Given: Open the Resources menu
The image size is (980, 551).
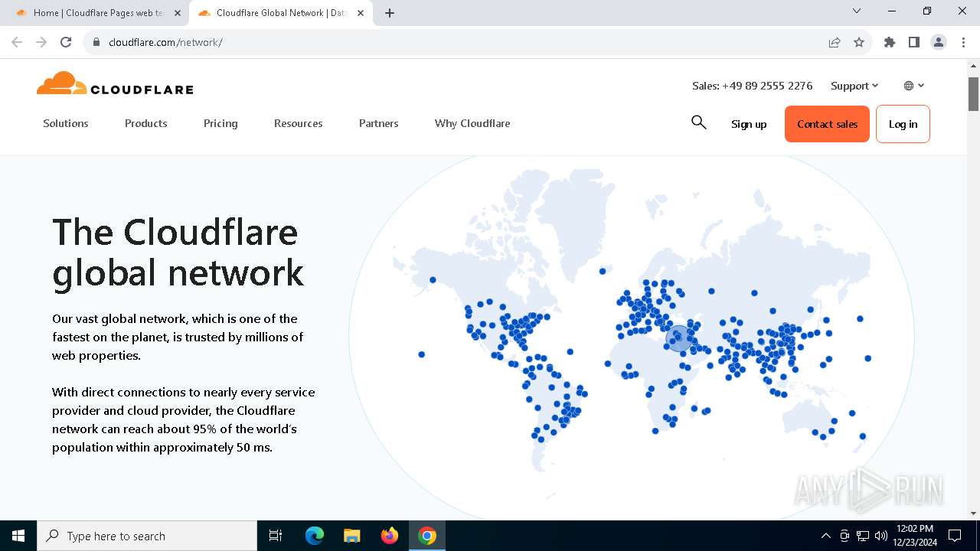Looking at the screenshot, I should pos(299,123).
